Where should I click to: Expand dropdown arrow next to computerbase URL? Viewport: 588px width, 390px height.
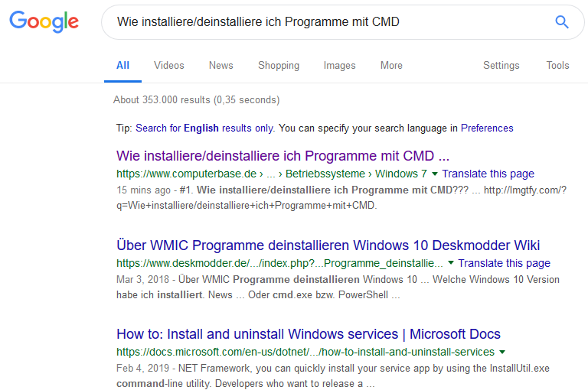click(x=435, y=174)
